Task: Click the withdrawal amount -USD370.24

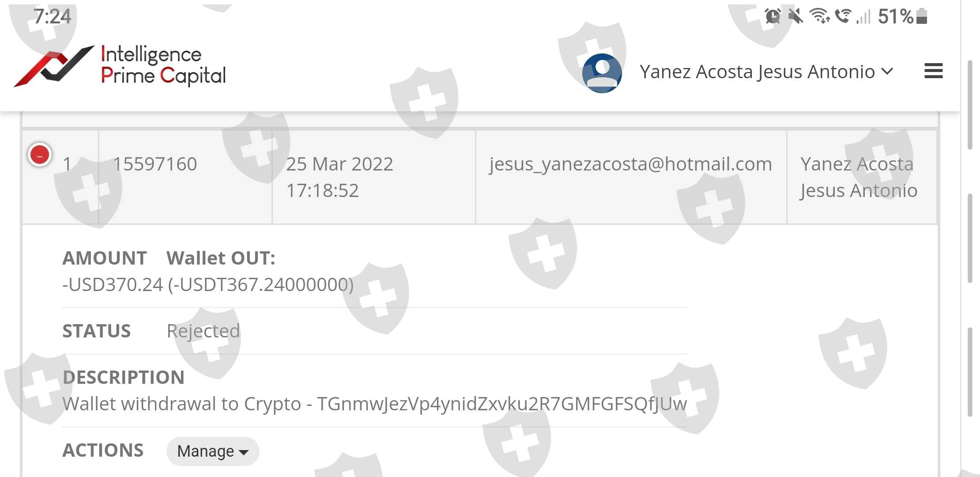Action: point(113,284)
